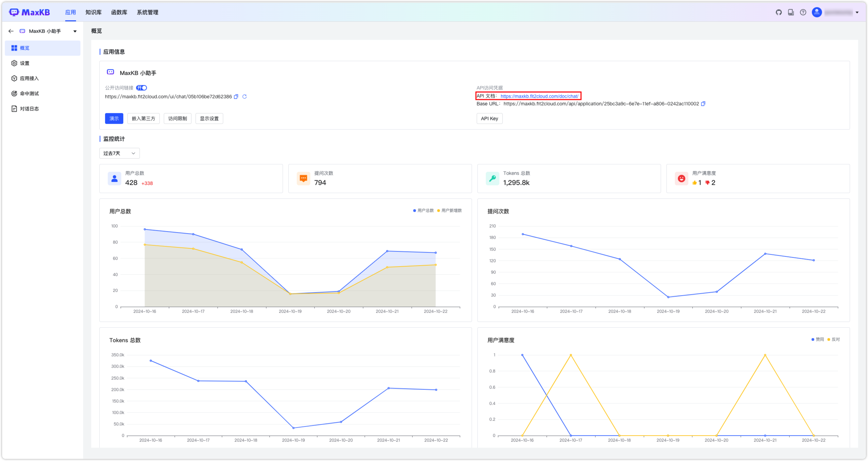Open the 过去7天 time range dropdown
This screenshot has width=868, height=461.
(119, 153)
